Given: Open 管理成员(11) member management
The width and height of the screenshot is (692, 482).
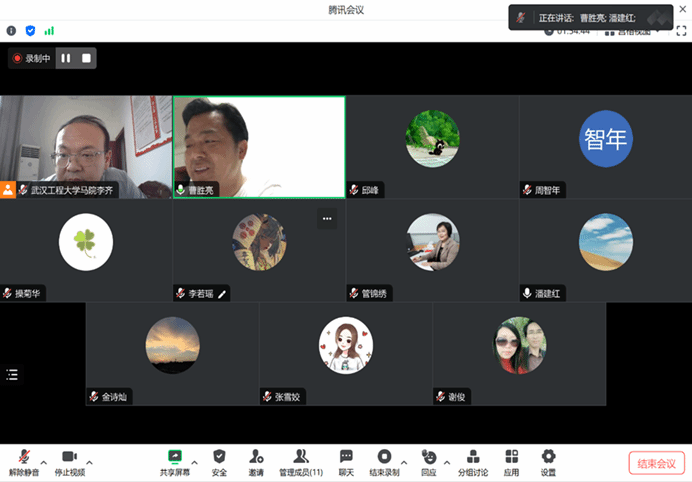Looking at the screenshot, I should (300, 461).
